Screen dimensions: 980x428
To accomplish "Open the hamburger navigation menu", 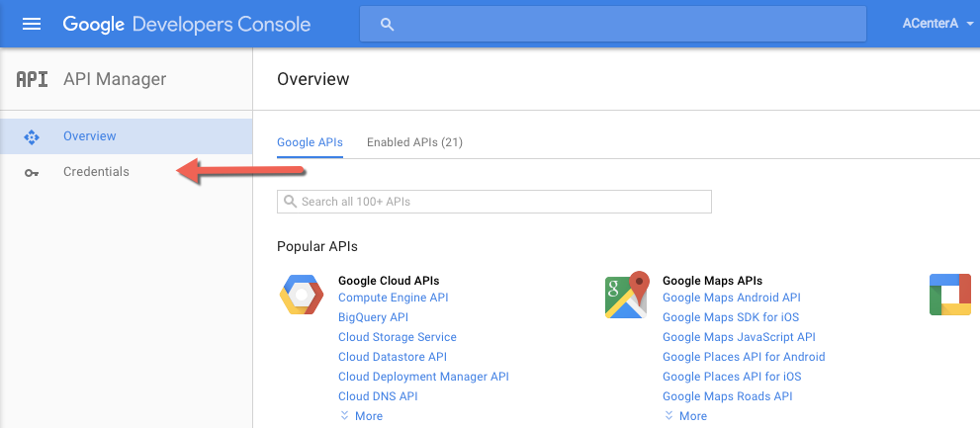I will tap(32, 24).
